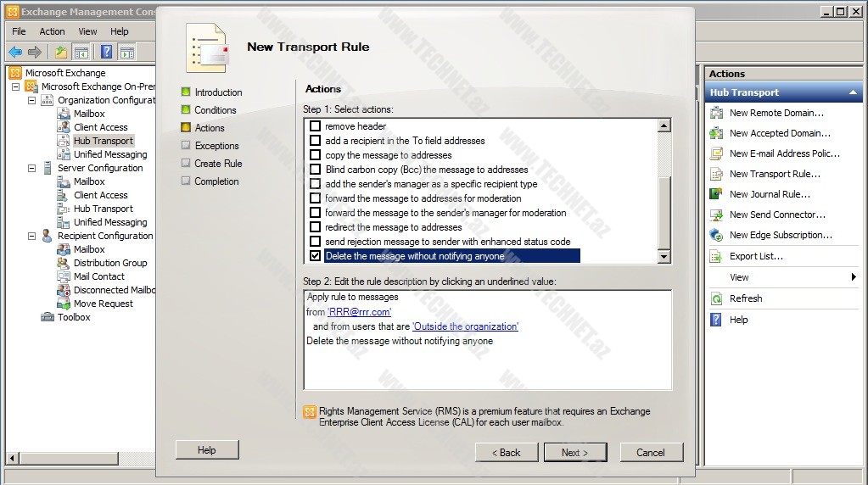Click the New Transport Rule icon in Actions
Screen dimensions: 868x485
click(x=716, y=174)
